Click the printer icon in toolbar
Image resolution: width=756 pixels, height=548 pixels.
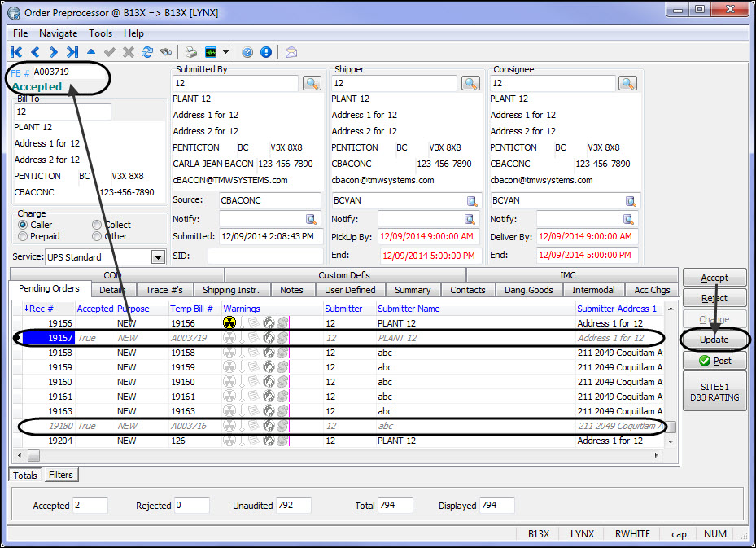click(190, 52)
